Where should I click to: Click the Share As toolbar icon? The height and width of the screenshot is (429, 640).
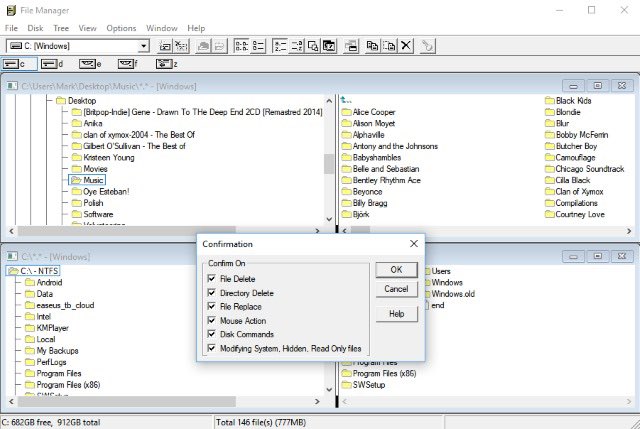[x=203, y=46]
